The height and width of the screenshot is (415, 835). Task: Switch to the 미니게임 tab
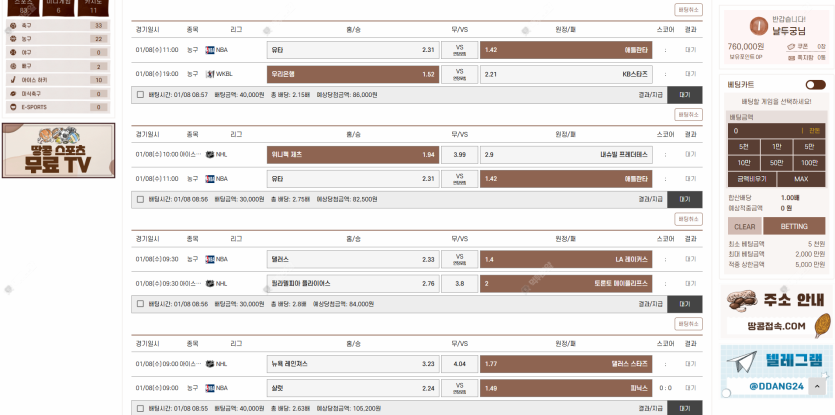pos(58,6)
